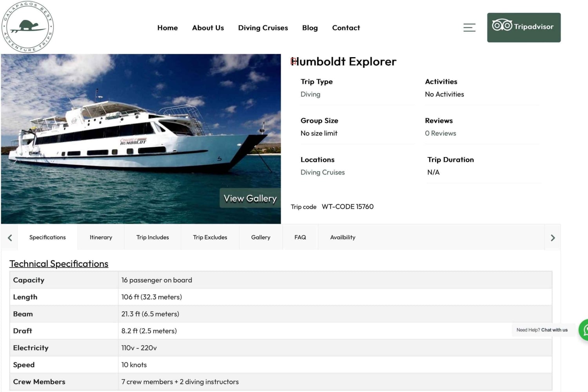The width and height of the screenshot is (588, 392).
Task: Navigate to the Blog page
Action: [x=310, y=28]
